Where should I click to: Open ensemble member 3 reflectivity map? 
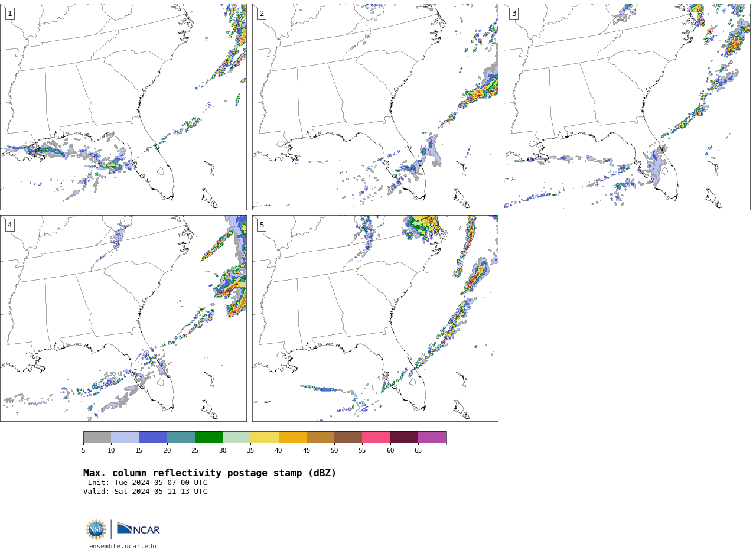[627, 107]
